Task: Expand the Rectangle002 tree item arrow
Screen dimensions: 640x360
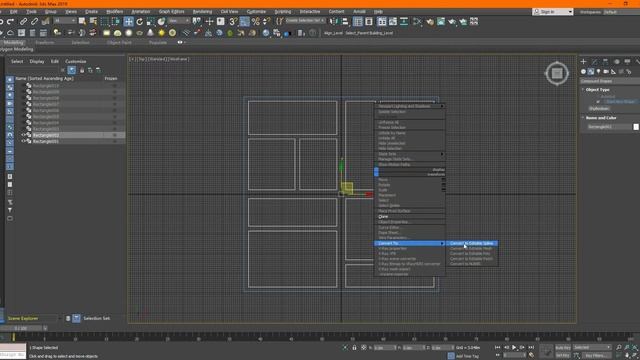Action: (23, 135)
